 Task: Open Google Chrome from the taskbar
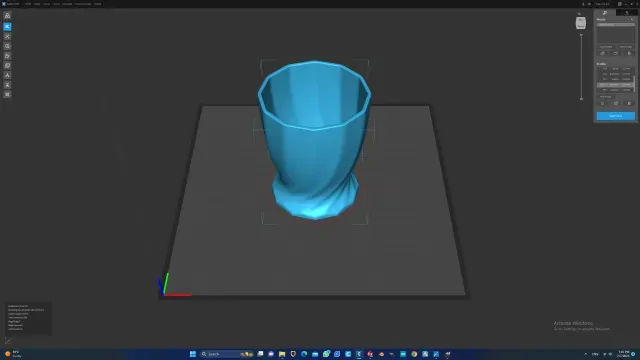pos(414,354)
